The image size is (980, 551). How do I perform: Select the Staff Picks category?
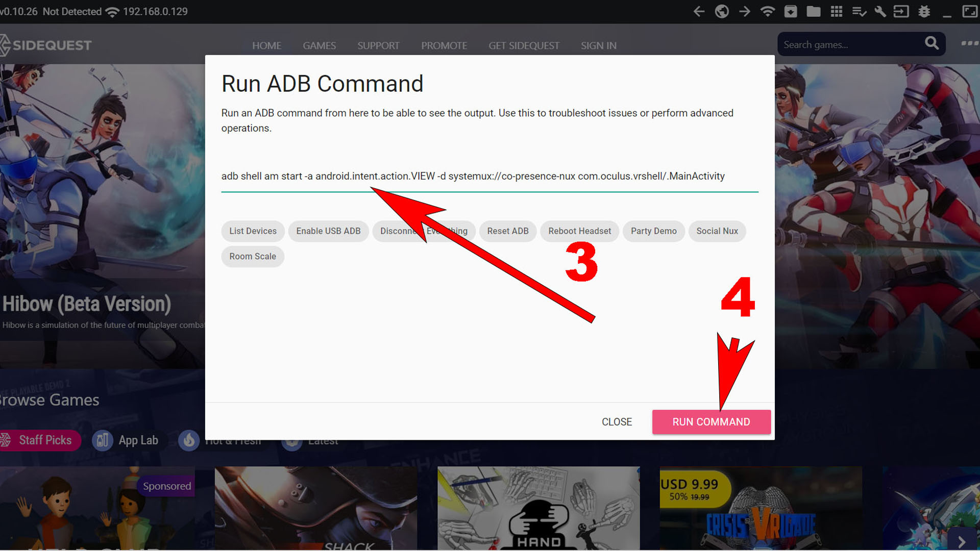coord(40,440)
